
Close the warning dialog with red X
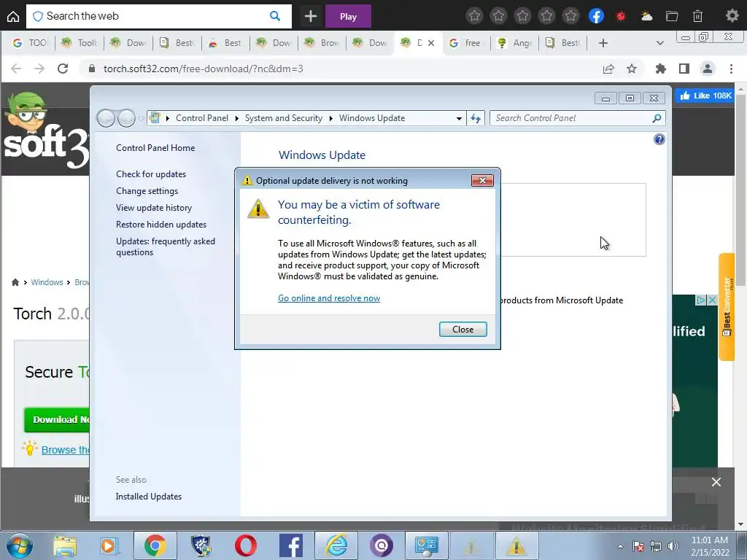coord(482,181)
